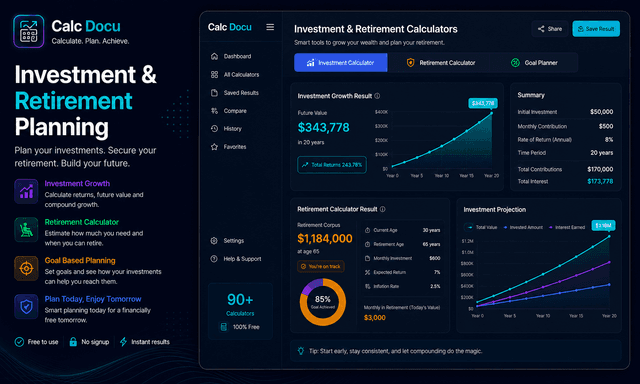
Task: Click the Retirement Age icon
Action: click(367, 244)
